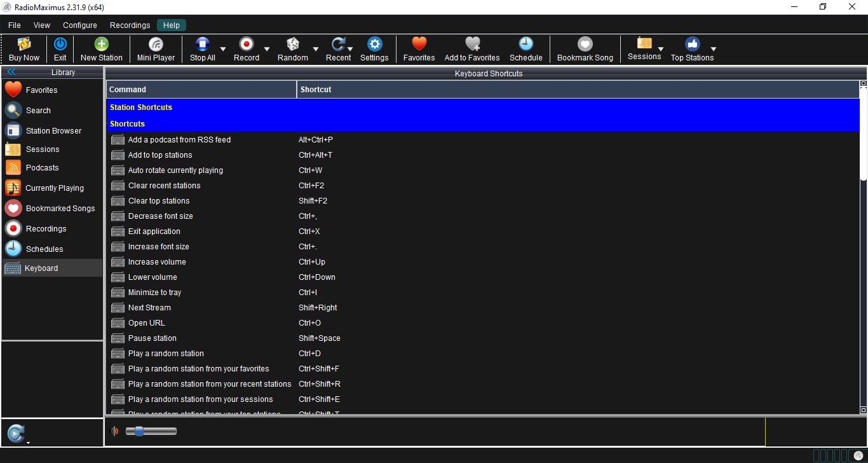Open Settings gear in toolbar
868x463 pixels.
pos(375,44)
